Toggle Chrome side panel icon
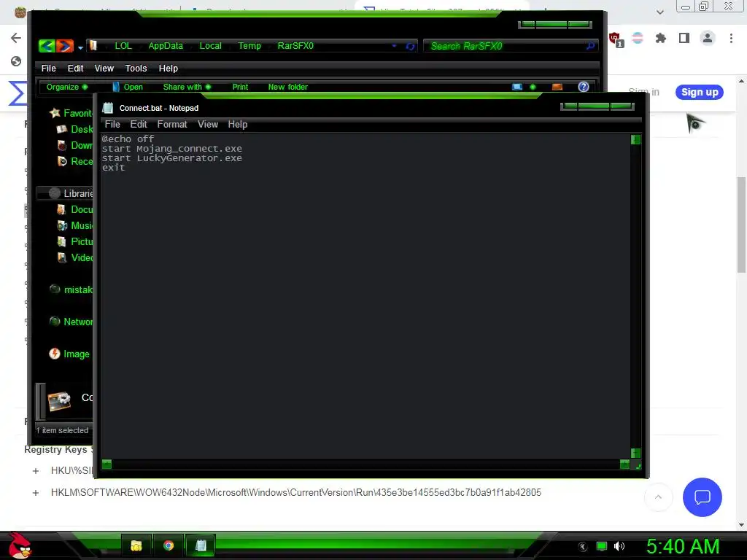 [684, 38]
